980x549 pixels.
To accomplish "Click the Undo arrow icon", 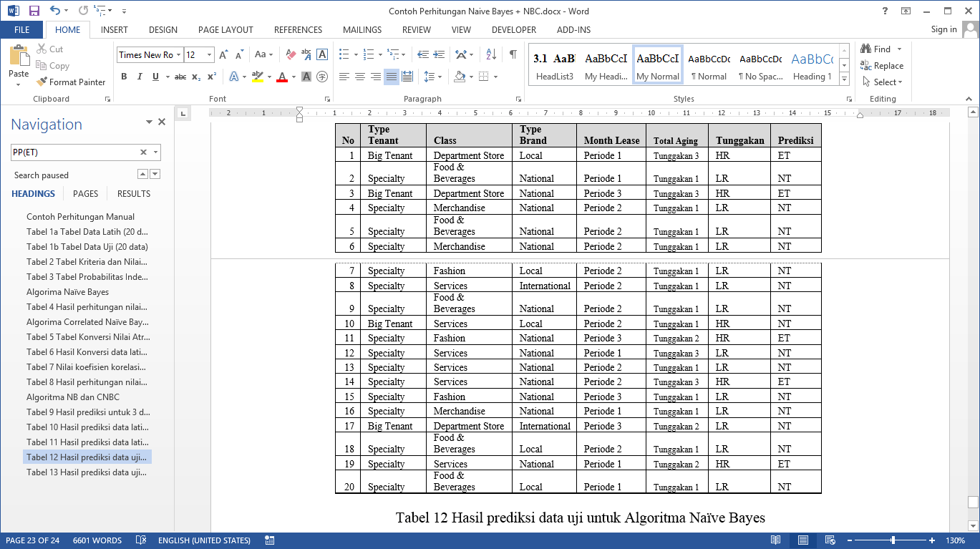I will coord(55,11).
